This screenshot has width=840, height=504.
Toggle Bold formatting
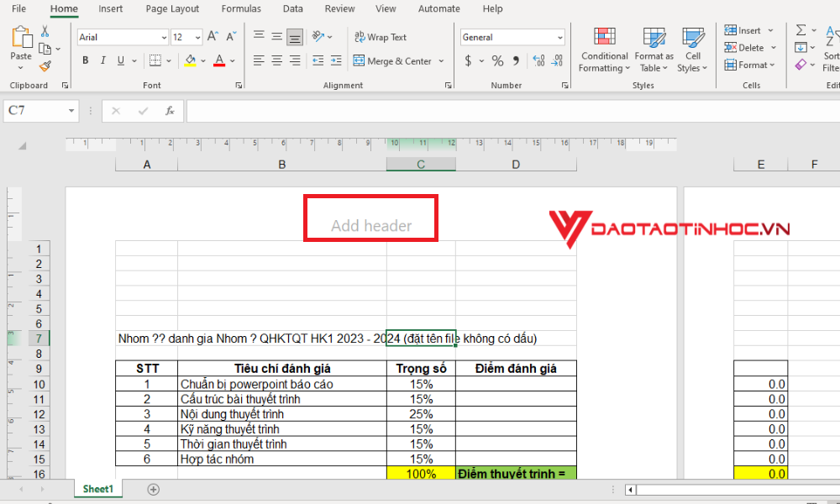point(85,60)
